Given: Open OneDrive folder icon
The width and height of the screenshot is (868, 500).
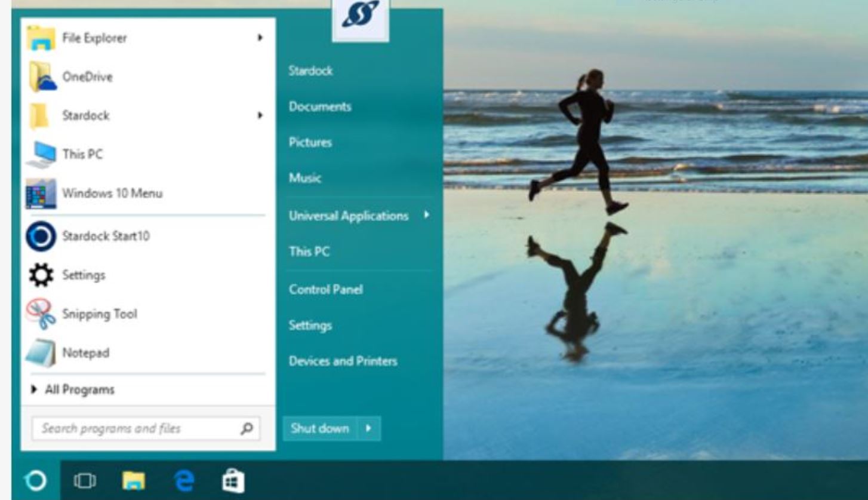Looking at the screenshot, I should (x=42, y=77).
